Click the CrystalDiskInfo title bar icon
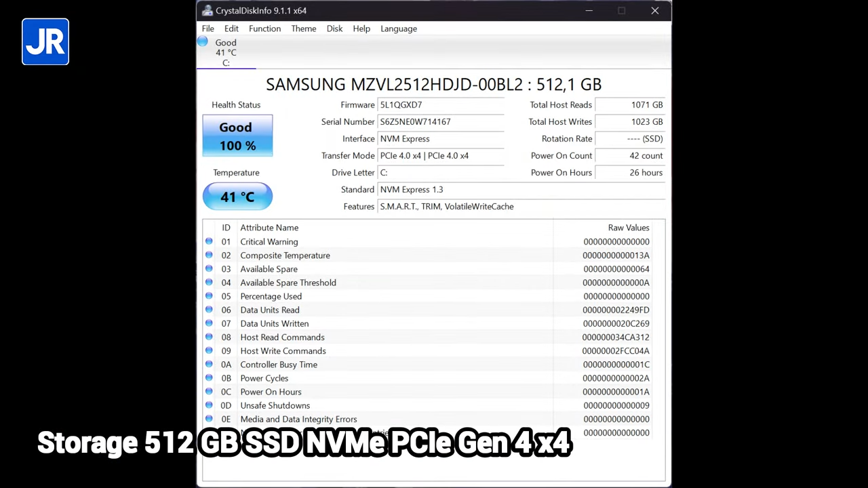 207,10
